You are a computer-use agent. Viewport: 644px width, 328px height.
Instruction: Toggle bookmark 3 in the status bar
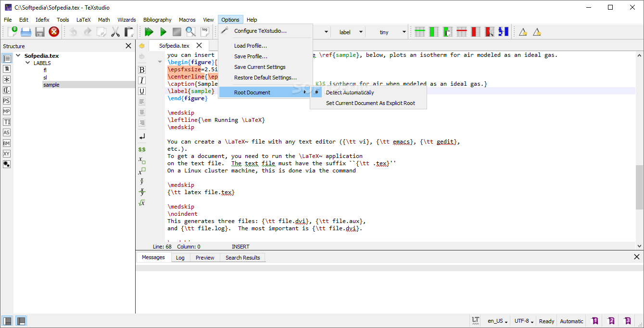pyautogui.click(x=628, y=321)
